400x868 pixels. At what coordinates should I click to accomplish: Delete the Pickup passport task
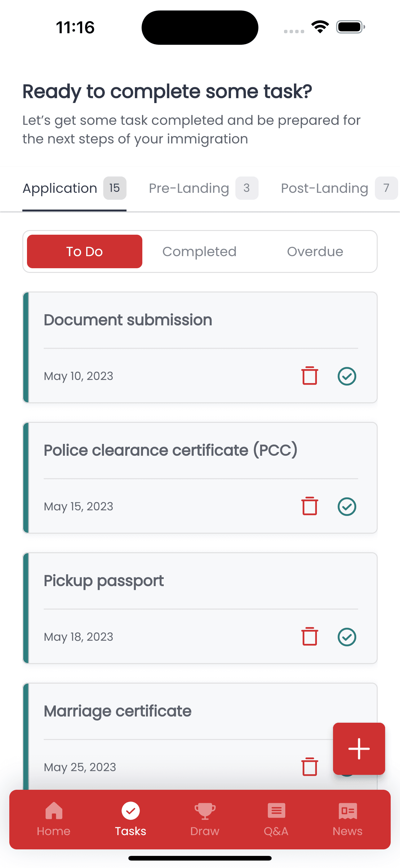pos(309,636)
